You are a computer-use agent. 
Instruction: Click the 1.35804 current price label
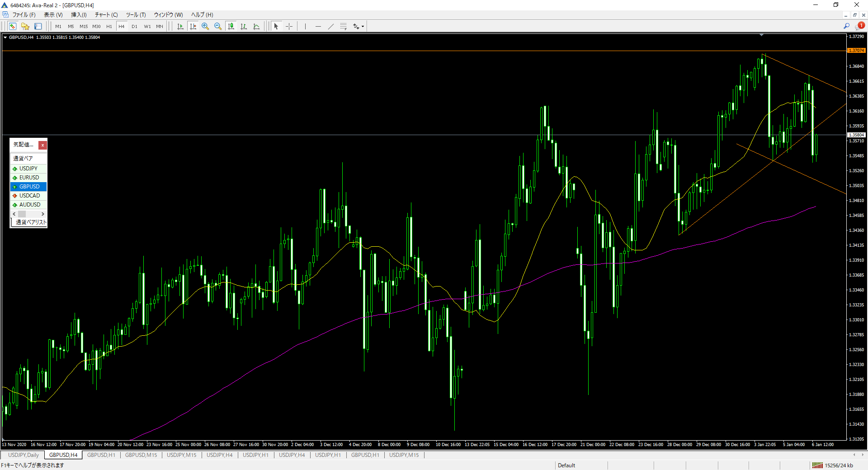(856, 135)
